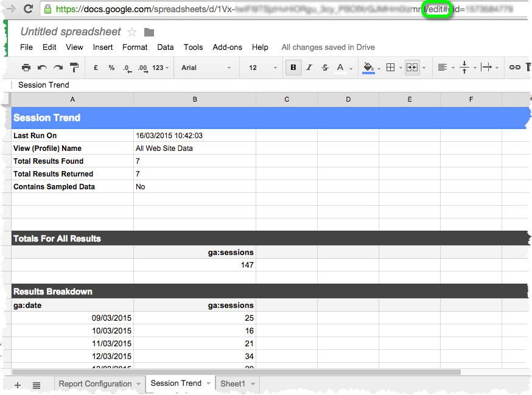Screen dimensions: 532x395
Task: Open the Arial font dropdown
Action: [x=206, y=68]
